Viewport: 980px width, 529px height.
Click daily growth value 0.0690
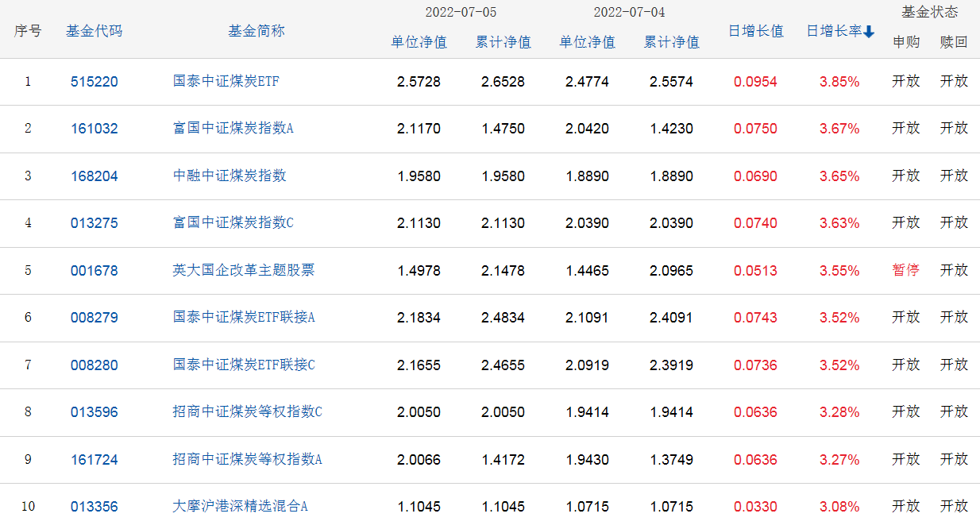(755, 176)
